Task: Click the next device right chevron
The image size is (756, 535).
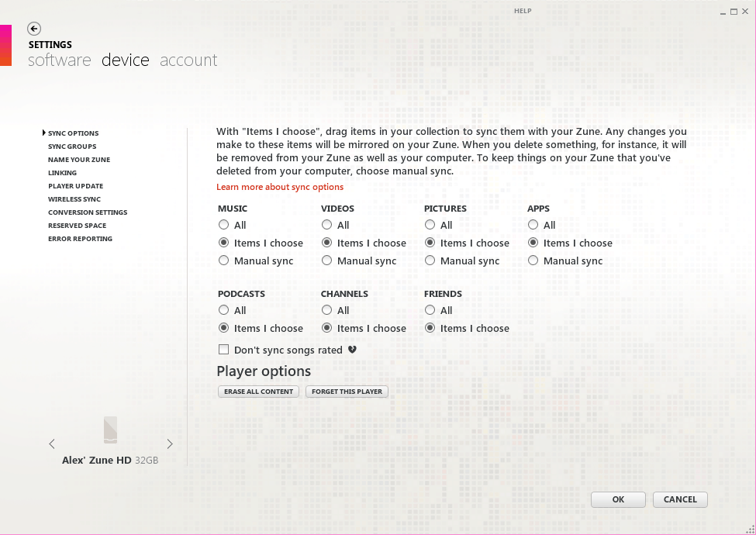Action: (x=170, y=444)
